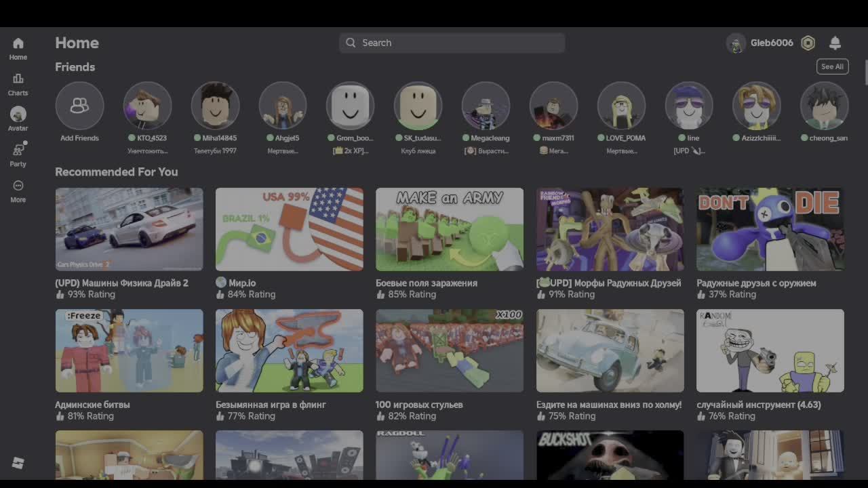The width and height of the screenshot is (868, 488).
Task: Open friend cheong_san's avatar
Action: [824, 106]
